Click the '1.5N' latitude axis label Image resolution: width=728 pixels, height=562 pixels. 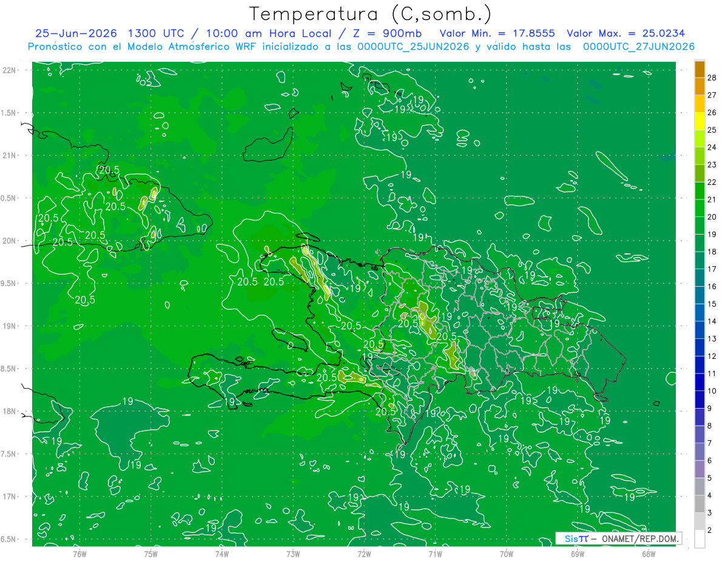(9, 113)
